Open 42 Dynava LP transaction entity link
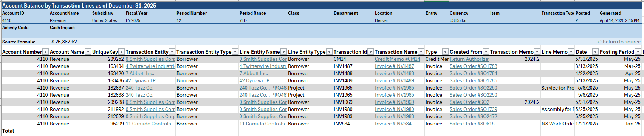The image size is (644, 136). (x=141, y=80)
